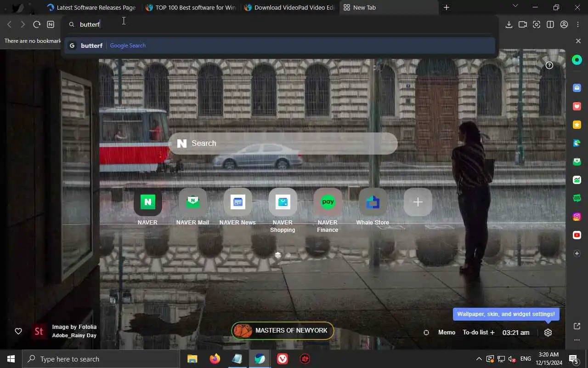Click the 03:21 am clock widget

(516, 333)
